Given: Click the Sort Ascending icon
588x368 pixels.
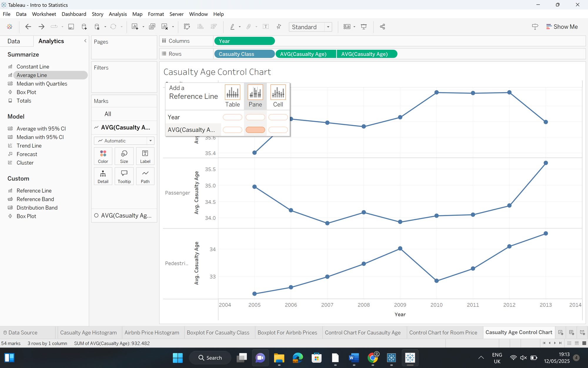Looking at the screenshot, I should click(x=201, y=27).
